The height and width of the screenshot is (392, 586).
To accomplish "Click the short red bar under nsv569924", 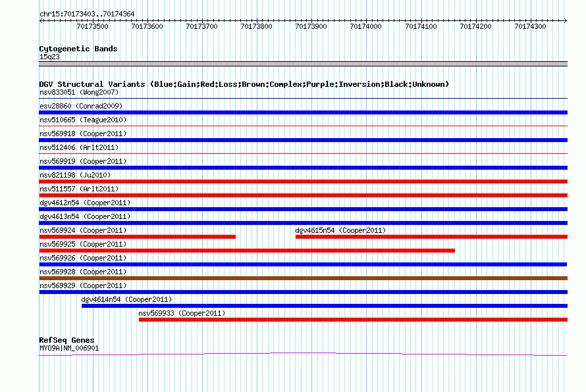I will [x=138, y=237].
